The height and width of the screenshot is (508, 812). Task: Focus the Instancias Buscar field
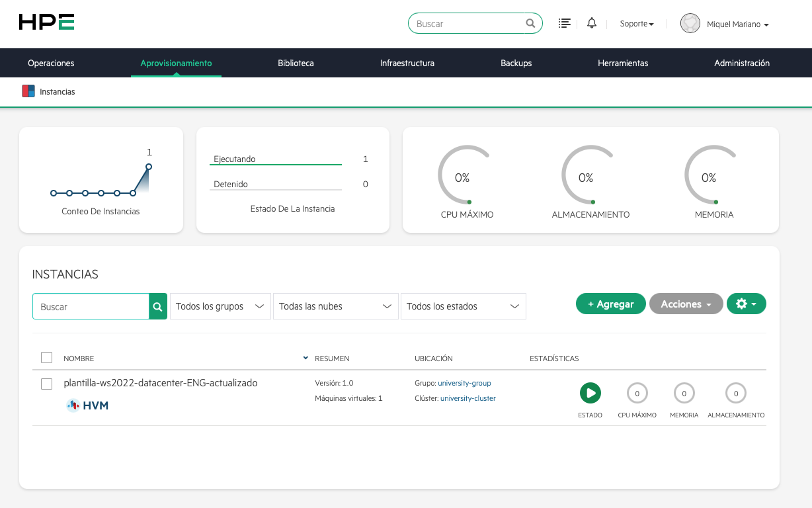click(91, 306)
